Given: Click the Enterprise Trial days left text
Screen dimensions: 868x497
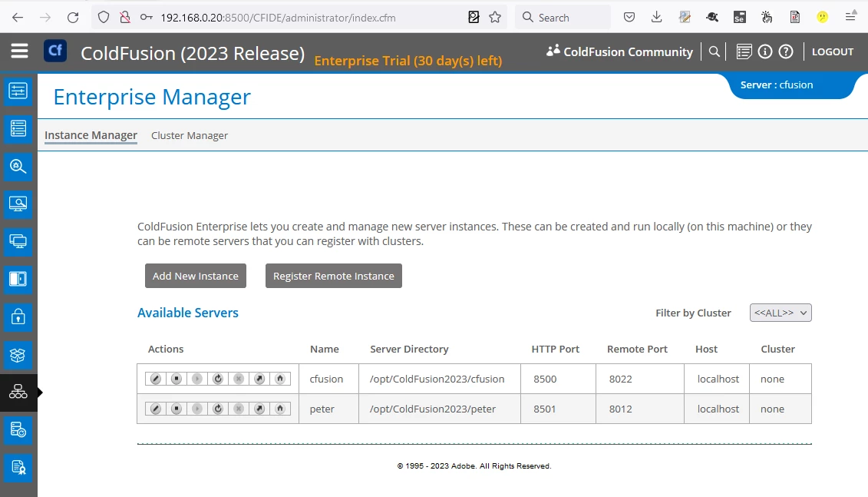Looking at the screenshot, I should 408,61.
